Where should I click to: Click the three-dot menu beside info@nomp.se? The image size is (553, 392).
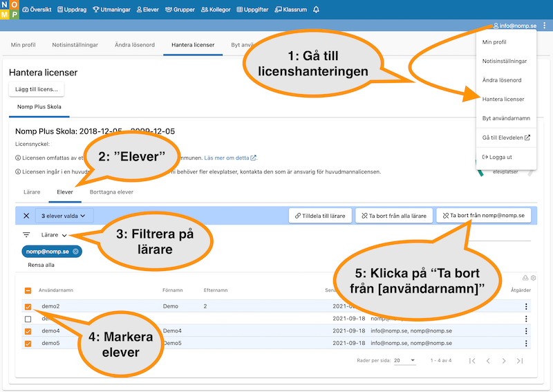click(544, 26)
